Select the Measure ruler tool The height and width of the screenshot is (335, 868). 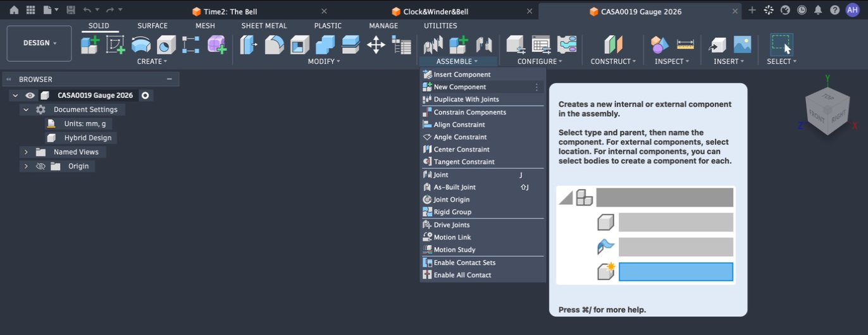coord(685,45)
